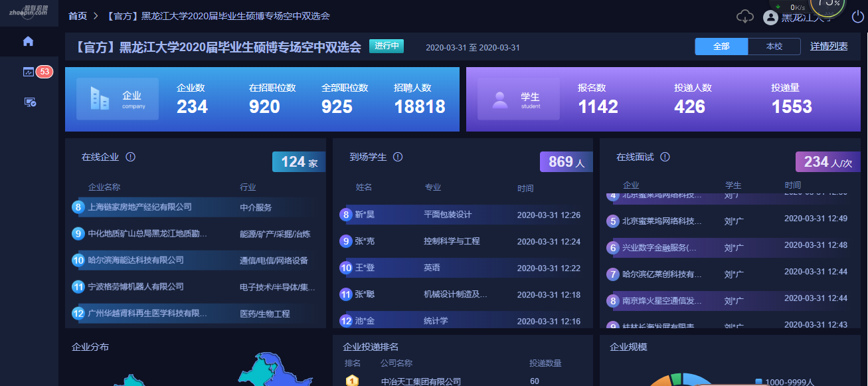Select the 全部 filter toggle
Screen dimensions: 868x386
721,47
